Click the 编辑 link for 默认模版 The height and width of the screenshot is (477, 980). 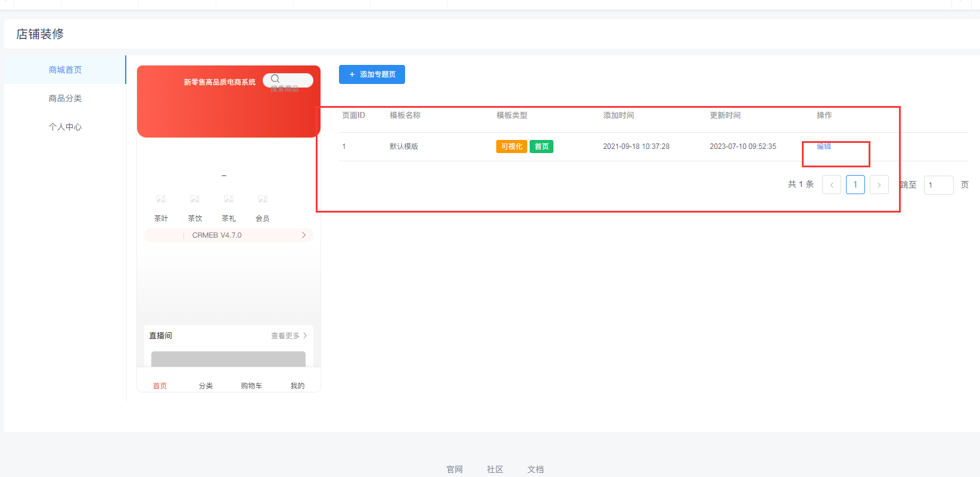coord(823,146)
